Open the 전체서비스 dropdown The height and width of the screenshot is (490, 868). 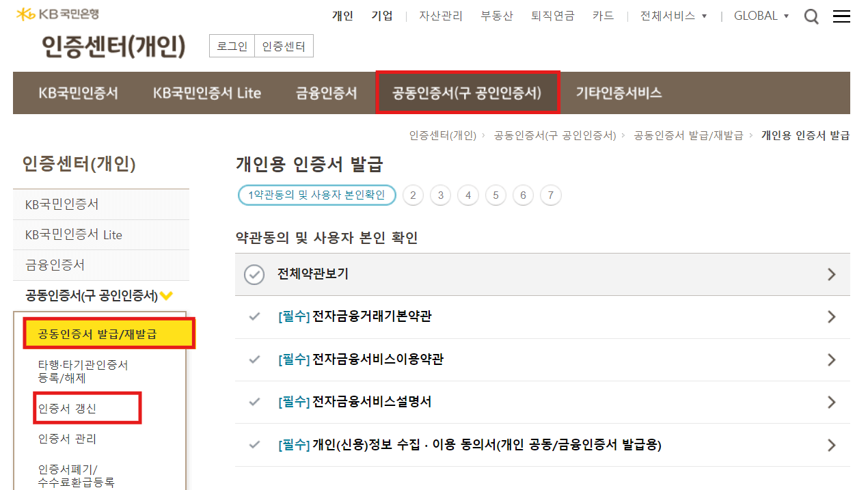(673, 16)
